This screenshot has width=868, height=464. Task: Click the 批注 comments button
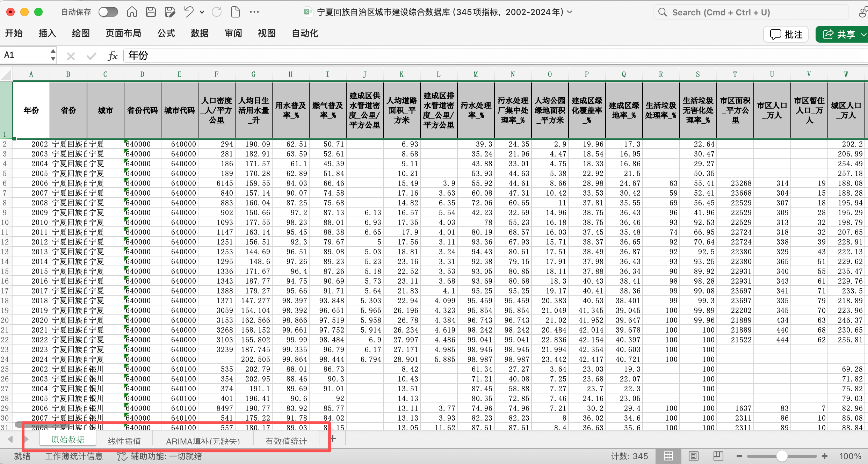tap(786, 34)
